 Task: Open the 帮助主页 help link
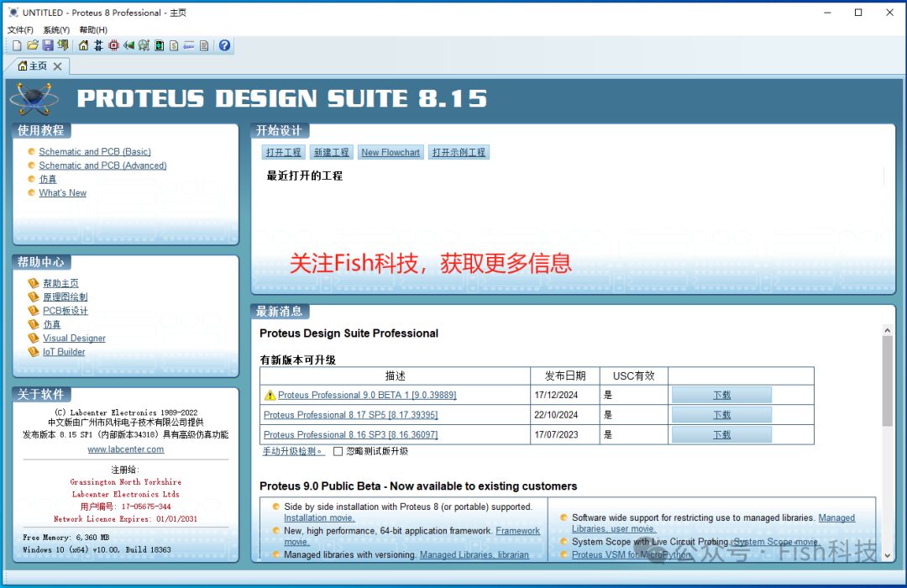coord(60,283)
